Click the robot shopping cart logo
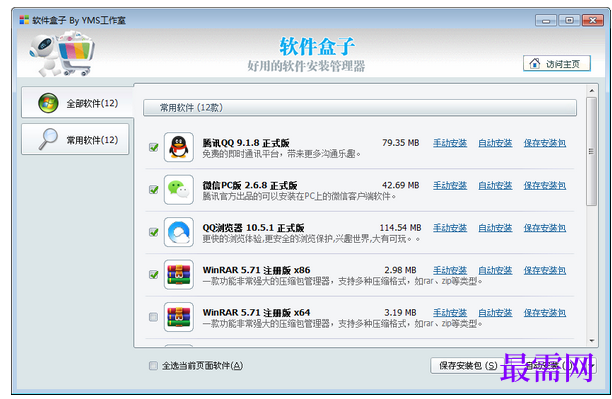The height and width of the screenshot is (399, 612). pos(62,54)
